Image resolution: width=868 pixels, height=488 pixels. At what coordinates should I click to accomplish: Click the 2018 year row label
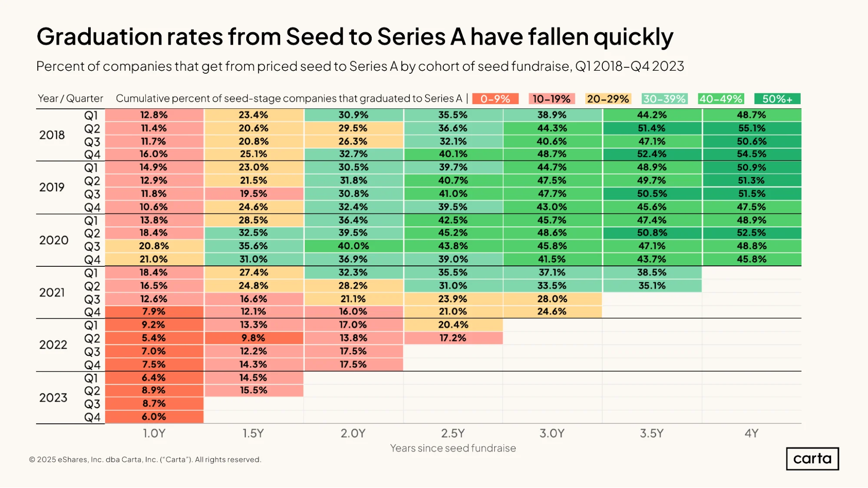(x=52, y=135)
